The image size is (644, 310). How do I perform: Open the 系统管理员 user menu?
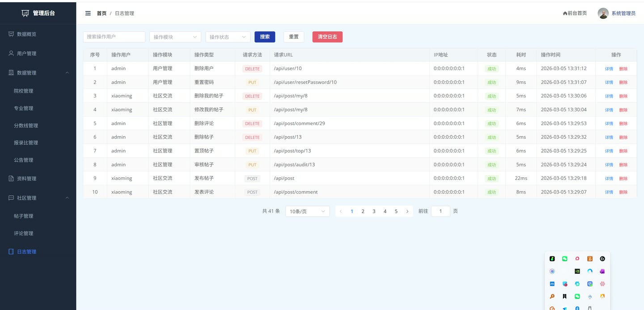click(617, 13)
